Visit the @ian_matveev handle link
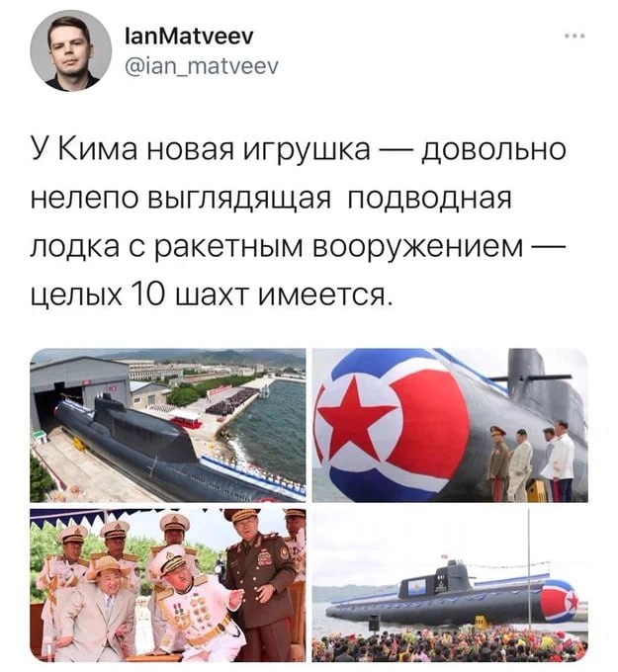 click(201, 66)
